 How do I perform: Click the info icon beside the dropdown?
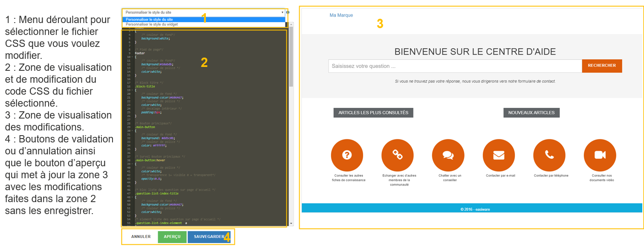[288, 12]
